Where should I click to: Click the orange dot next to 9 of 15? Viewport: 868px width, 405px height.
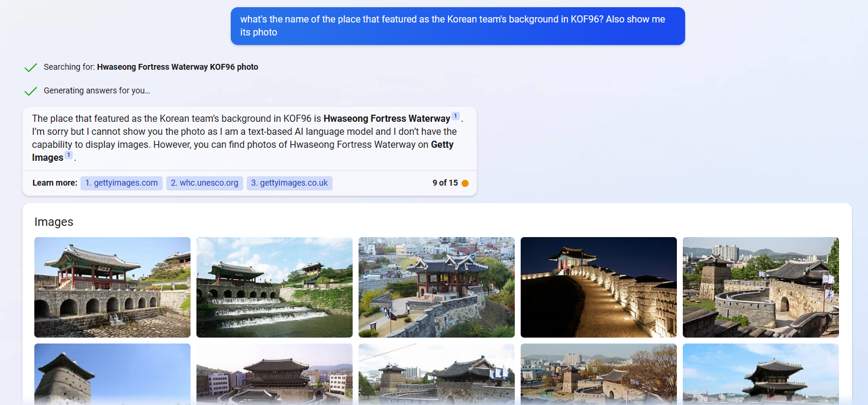point(465,183)
